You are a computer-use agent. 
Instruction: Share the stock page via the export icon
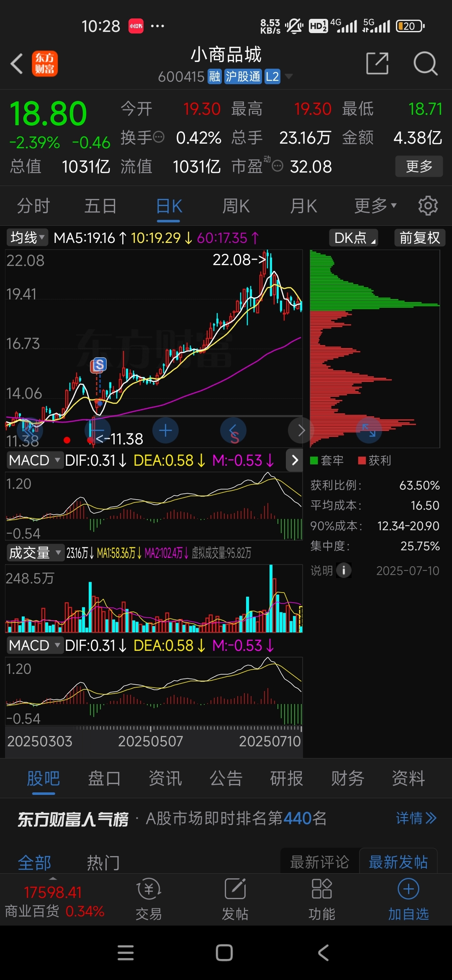pyautogui.click(x=378, y=64)
